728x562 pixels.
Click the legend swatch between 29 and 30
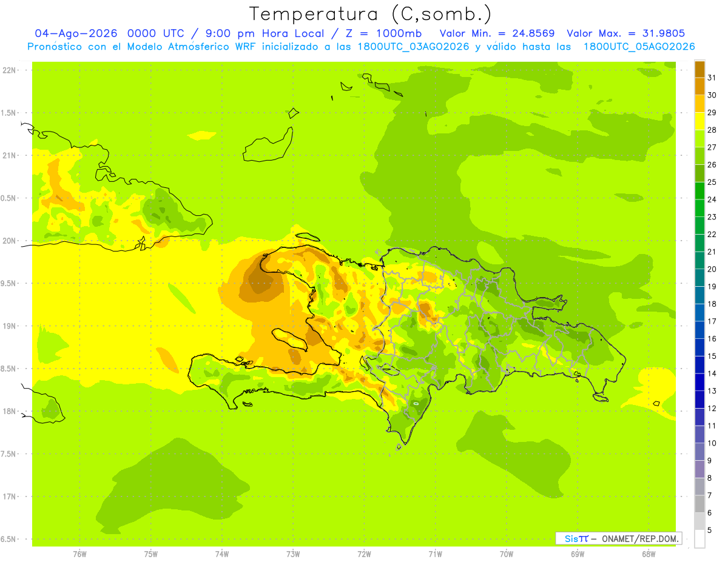699,103
